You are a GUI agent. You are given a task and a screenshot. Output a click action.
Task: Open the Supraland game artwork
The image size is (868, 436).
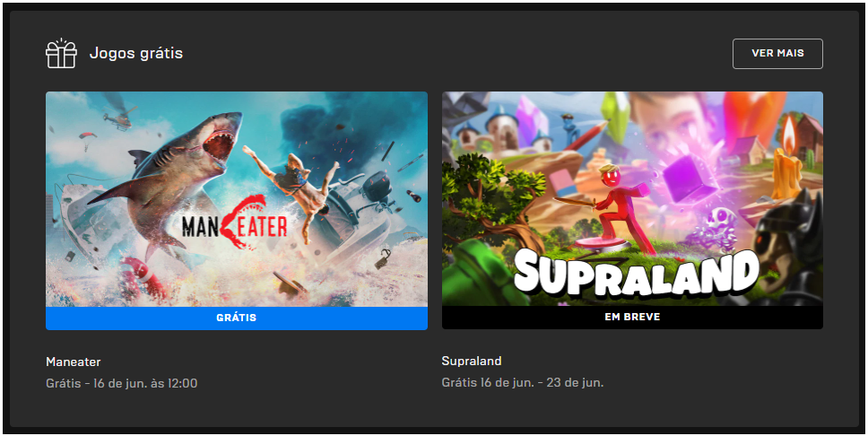632,199
